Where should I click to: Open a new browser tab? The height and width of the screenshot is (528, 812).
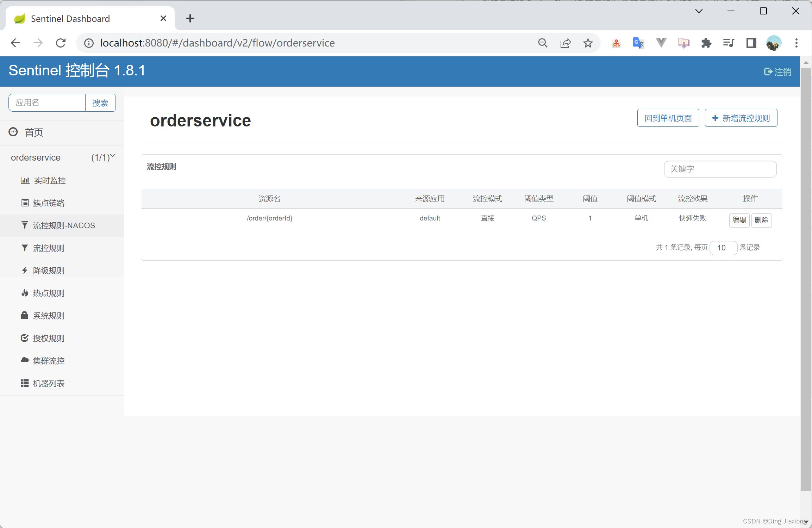190,18
